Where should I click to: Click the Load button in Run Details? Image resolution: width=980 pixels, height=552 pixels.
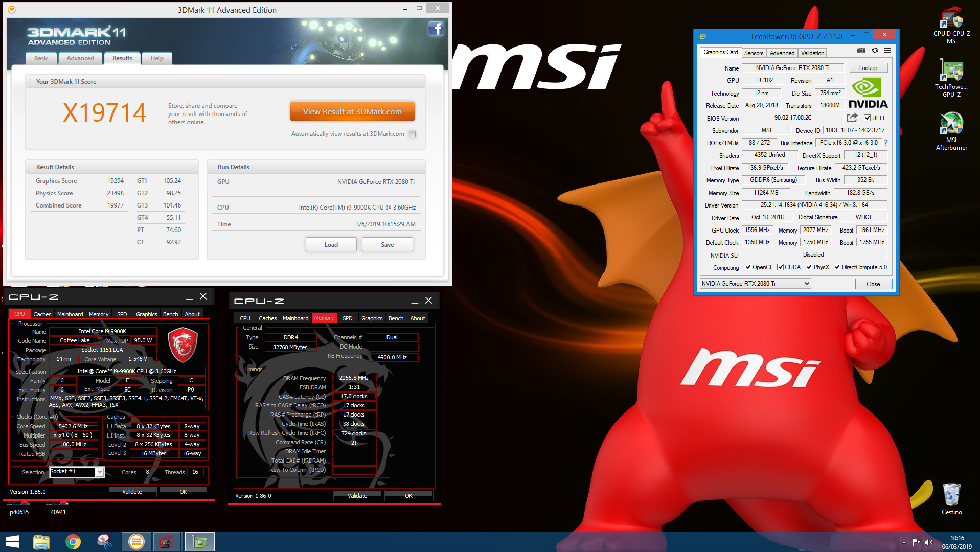(331, 245)
